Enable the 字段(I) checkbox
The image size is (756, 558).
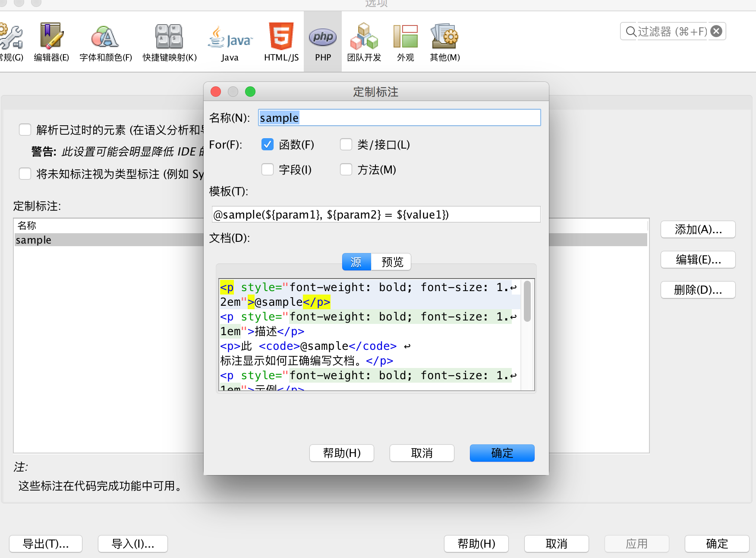[x=267, y=169]
